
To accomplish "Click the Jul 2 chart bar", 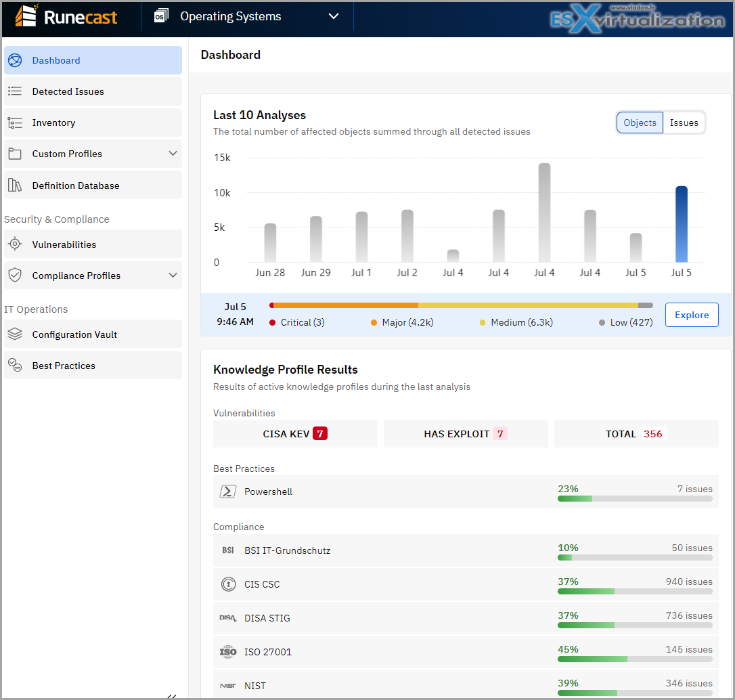I will click(x=407, y=236).
